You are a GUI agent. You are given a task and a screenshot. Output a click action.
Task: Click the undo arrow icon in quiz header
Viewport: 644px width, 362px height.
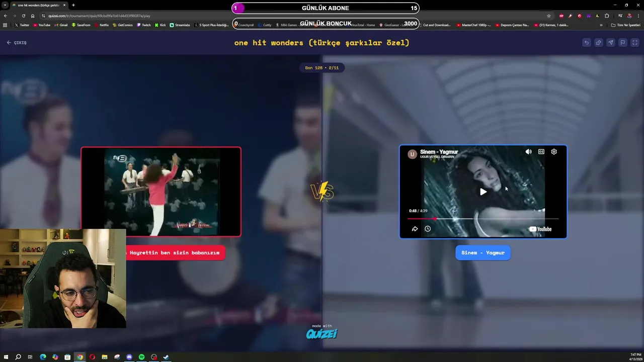[x=587, y=43]
